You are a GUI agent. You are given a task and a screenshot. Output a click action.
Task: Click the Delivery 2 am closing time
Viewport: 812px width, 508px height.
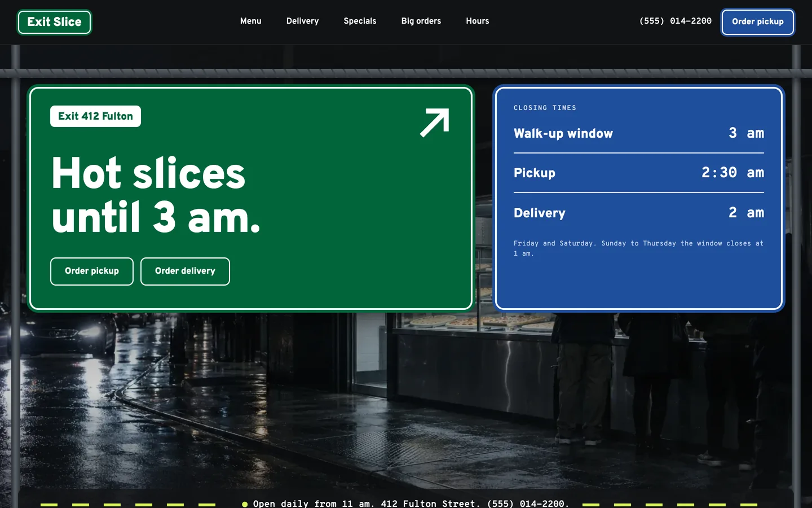pyautogui.click(x=746, y=213)
